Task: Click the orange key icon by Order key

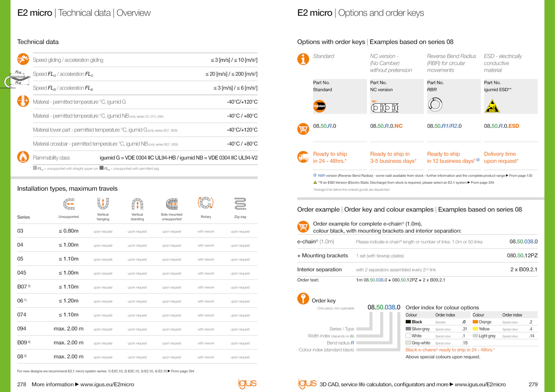Action: click(x=303, y=298)
